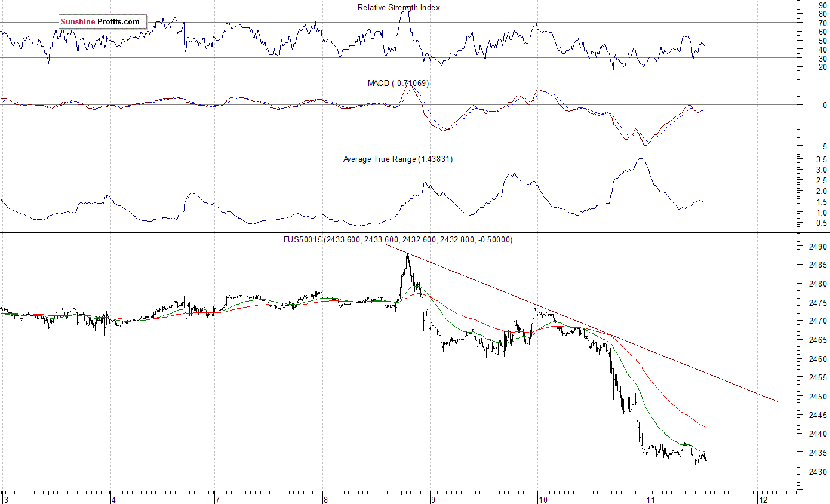Image resolution: width=830 pixels, height=504 pixels.
Task: Click the MACD axis value 0
Action: pos(825,105)
